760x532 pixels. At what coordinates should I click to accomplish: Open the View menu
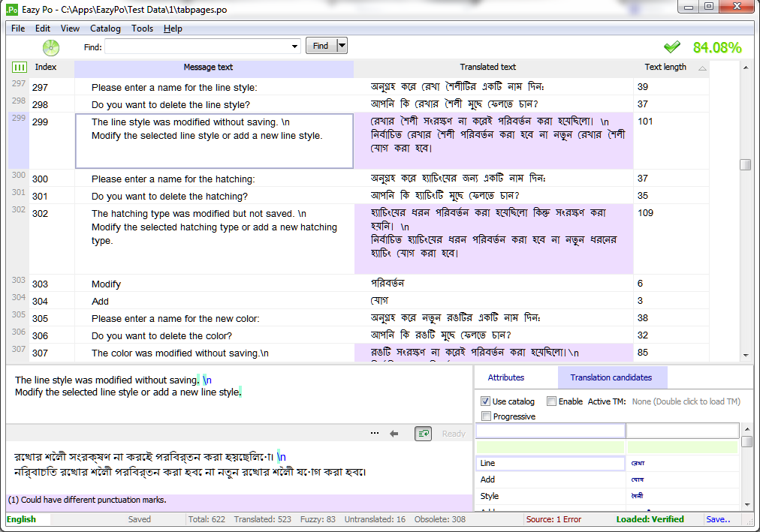coord(70,29)
